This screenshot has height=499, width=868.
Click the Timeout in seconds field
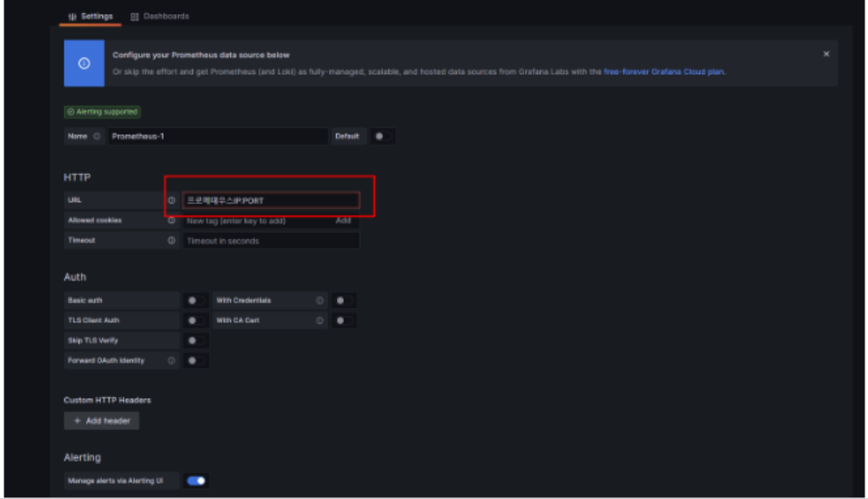tap(272, 241)
